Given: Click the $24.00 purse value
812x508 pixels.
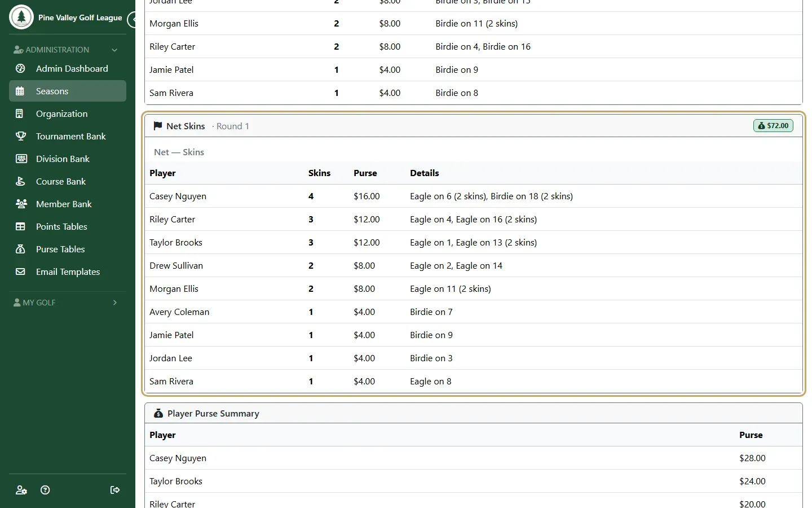Looking at the screenshot, I should pyautogui.click(x=752, y=481).
